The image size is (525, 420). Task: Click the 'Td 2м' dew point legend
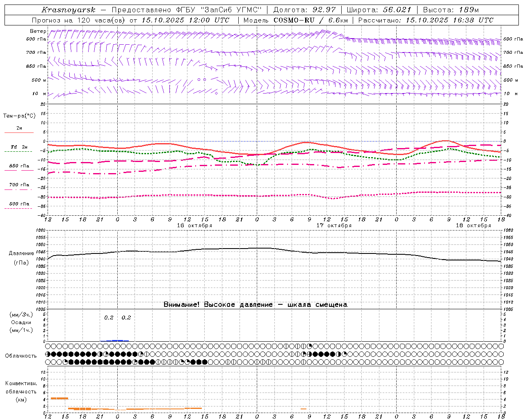(19, 147)
